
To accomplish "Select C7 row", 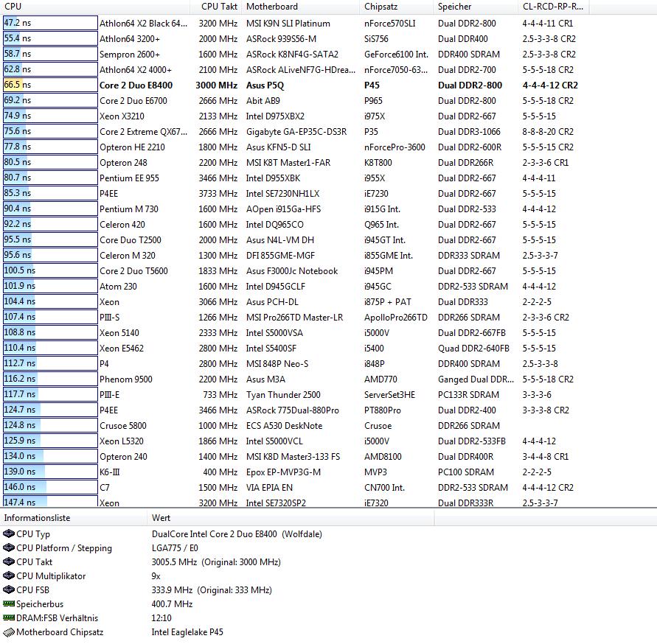I will pos(293,488).
